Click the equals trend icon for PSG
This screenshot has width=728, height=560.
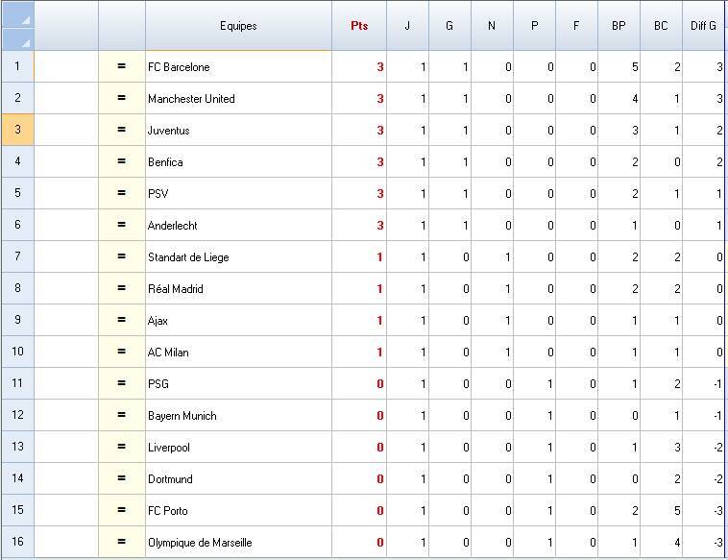coord(122,384)
